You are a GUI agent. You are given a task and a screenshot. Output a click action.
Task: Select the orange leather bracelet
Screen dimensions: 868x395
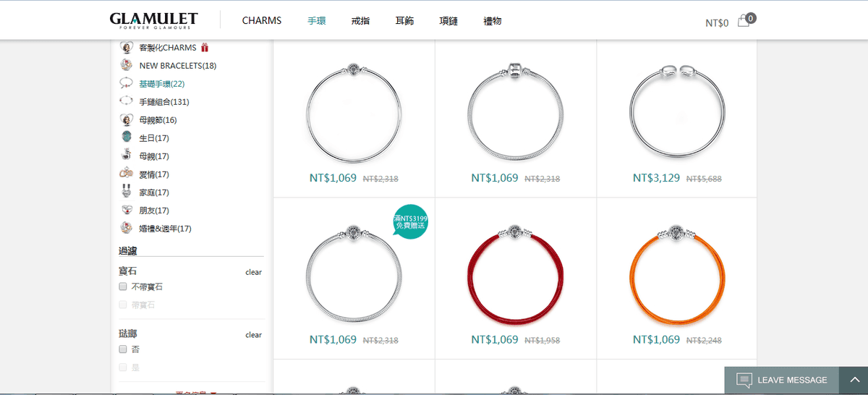[x=677, y=275]
